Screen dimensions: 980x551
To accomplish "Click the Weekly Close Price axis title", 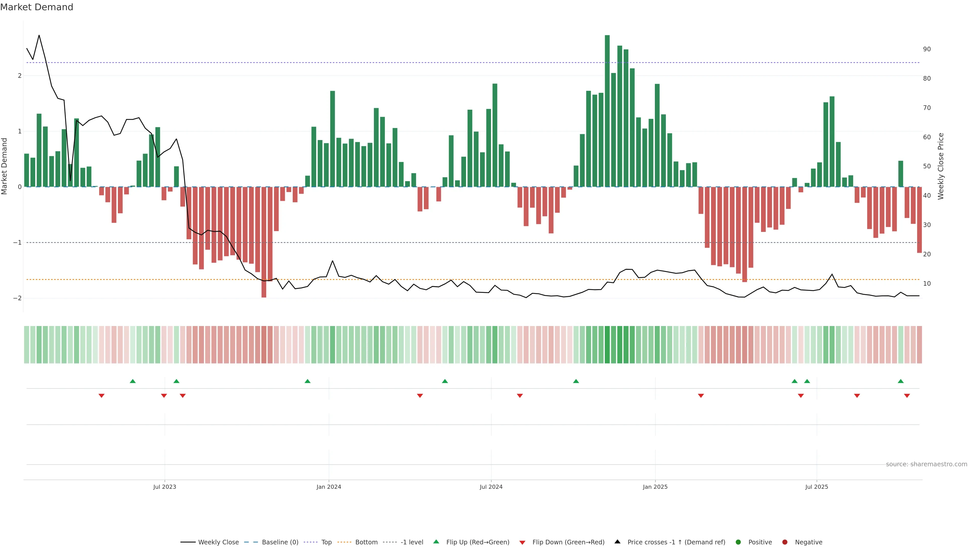I will point(940,166).
